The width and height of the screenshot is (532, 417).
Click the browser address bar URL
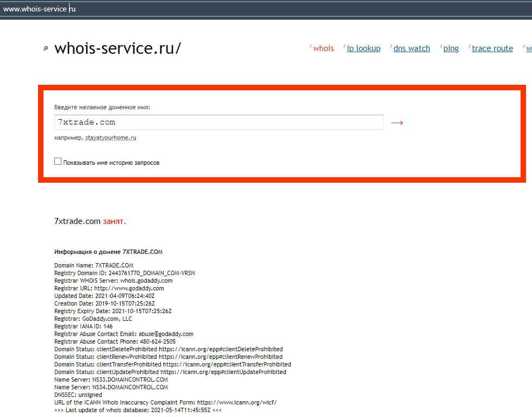39,9
